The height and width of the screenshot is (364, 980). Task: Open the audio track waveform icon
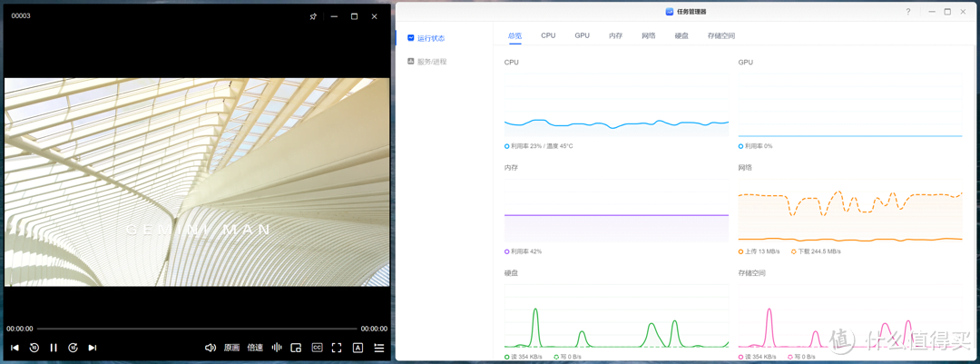pos(277,348)
